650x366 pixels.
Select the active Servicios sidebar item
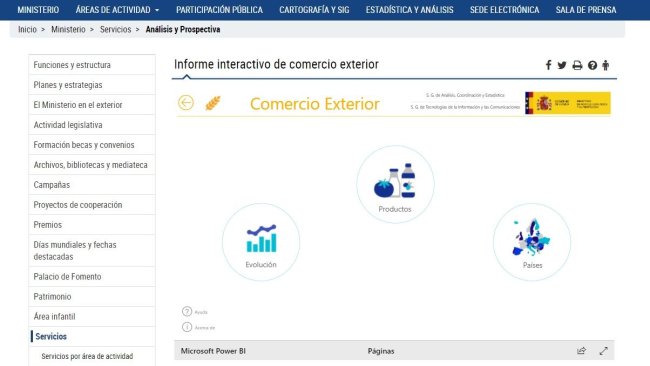pos(92,336)
